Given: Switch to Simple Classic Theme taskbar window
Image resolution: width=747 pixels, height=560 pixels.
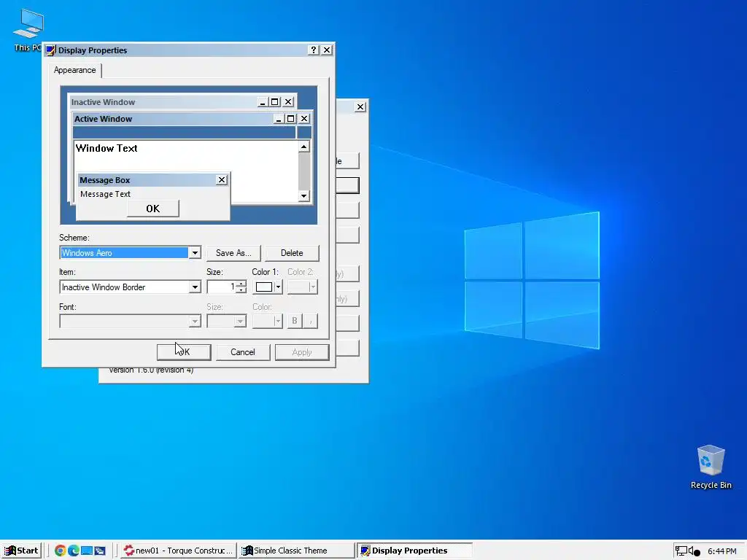Looking at the screenshot, I should pos(296,551).
